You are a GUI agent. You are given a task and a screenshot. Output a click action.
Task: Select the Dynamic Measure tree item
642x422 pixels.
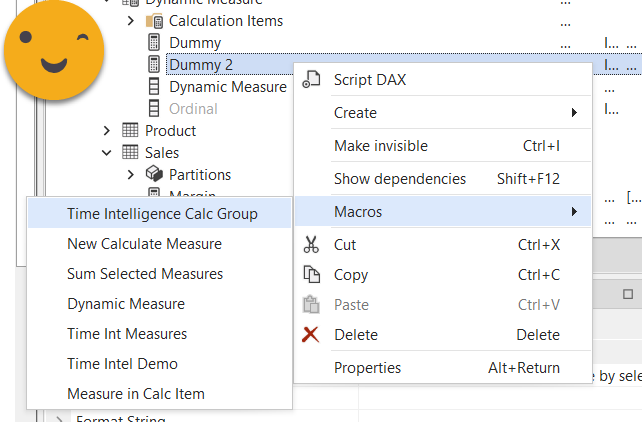click(227, 87)
